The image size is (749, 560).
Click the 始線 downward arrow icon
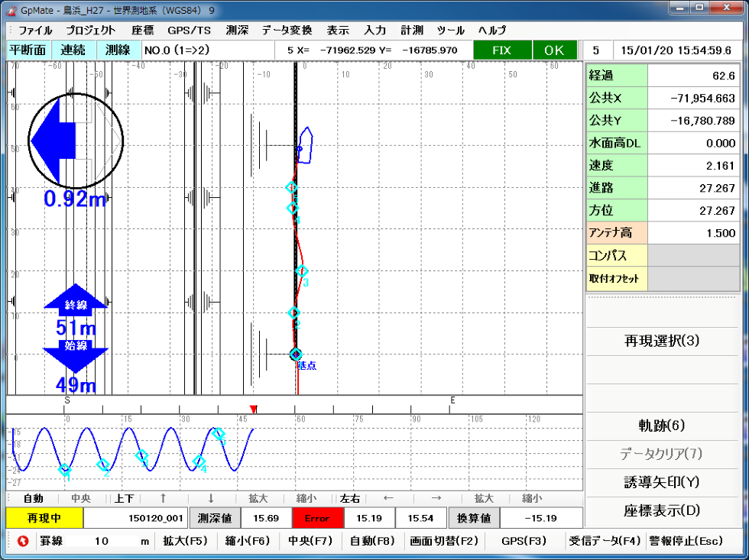[76, 355]
